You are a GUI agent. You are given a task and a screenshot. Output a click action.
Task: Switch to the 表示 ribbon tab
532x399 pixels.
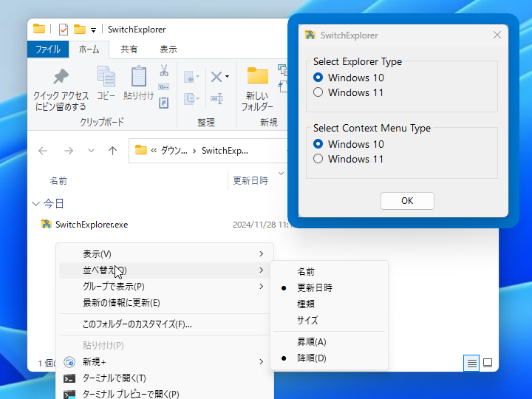click(x=168, y=50)
